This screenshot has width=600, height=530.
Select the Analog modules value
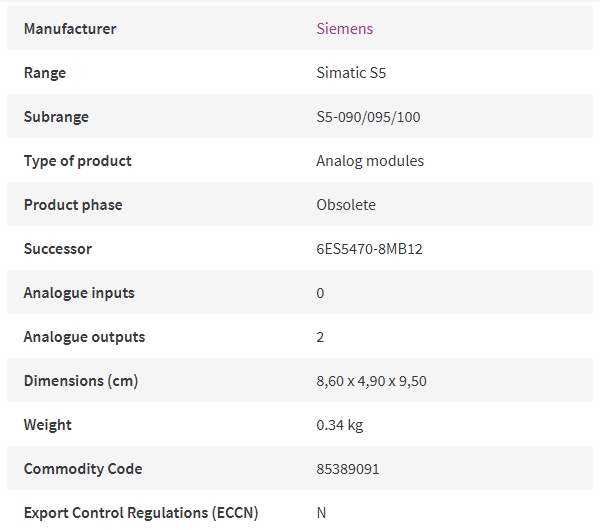pyautogui.click(x=370, y=161)
